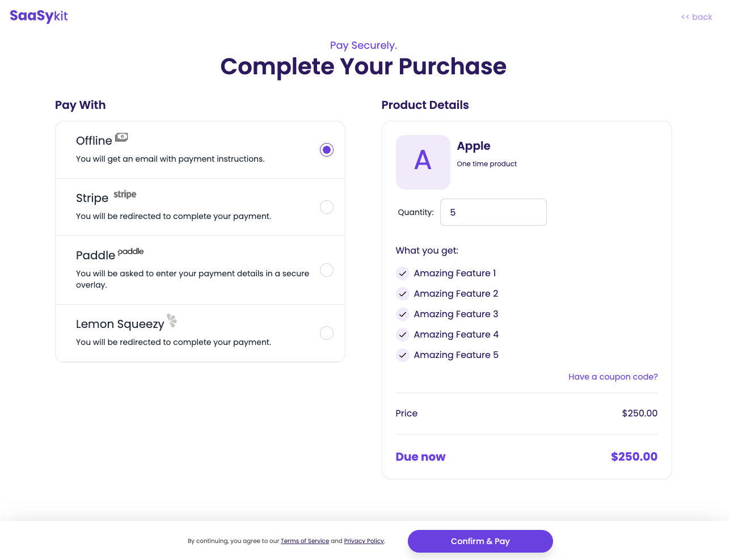
Task: Click the checkmark beside Amazing Feature 3
Action: pos(403,314)
